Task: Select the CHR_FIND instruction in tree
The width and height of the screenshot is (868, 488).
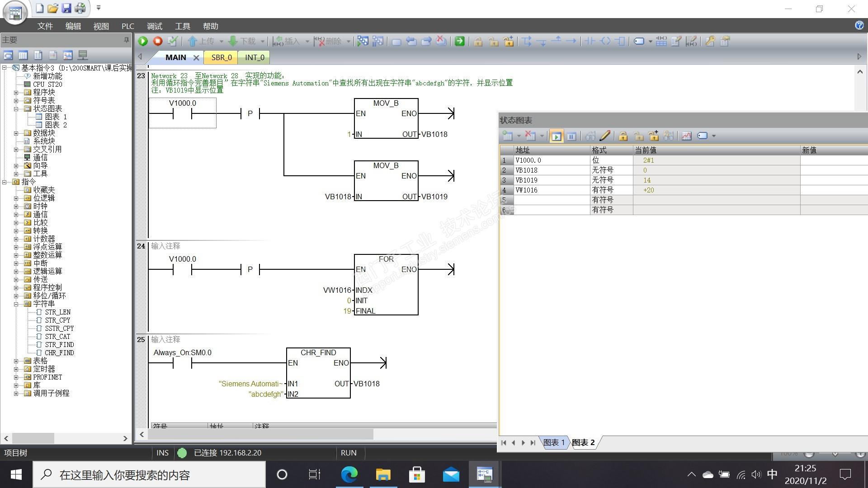Action: coord(59,353)
